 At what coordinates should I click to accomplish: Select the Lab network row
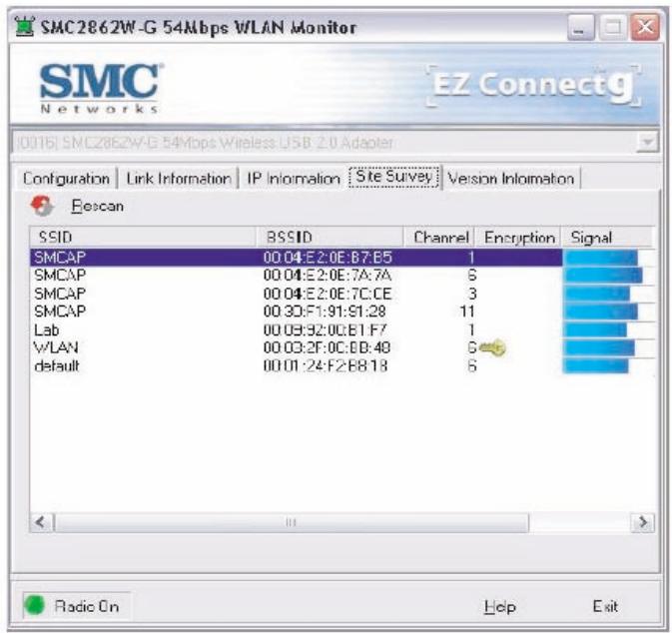tap(342, 329)
